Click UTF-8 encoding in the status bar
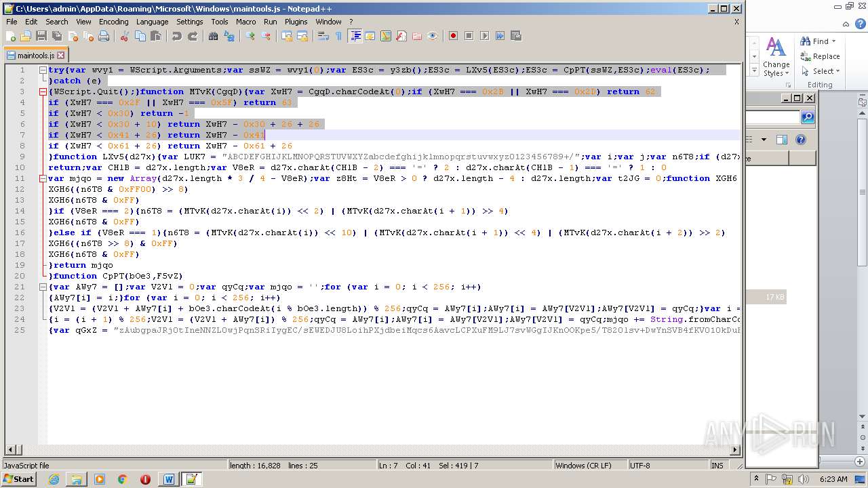 (x=639, y=466)
